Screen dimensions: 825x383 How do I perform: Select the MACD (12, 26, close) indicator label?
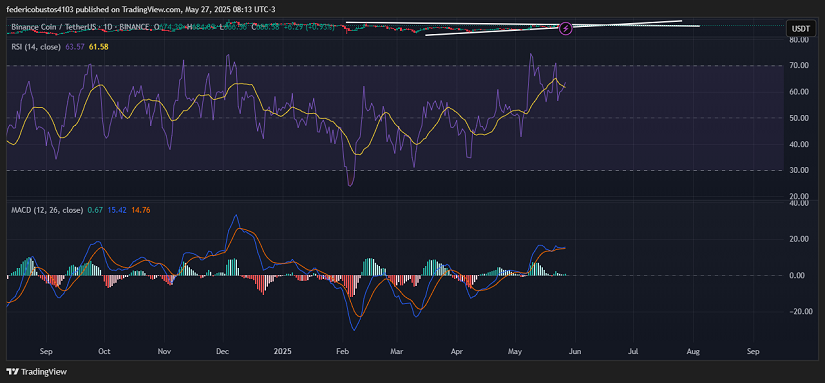click(x=47, y=210)
